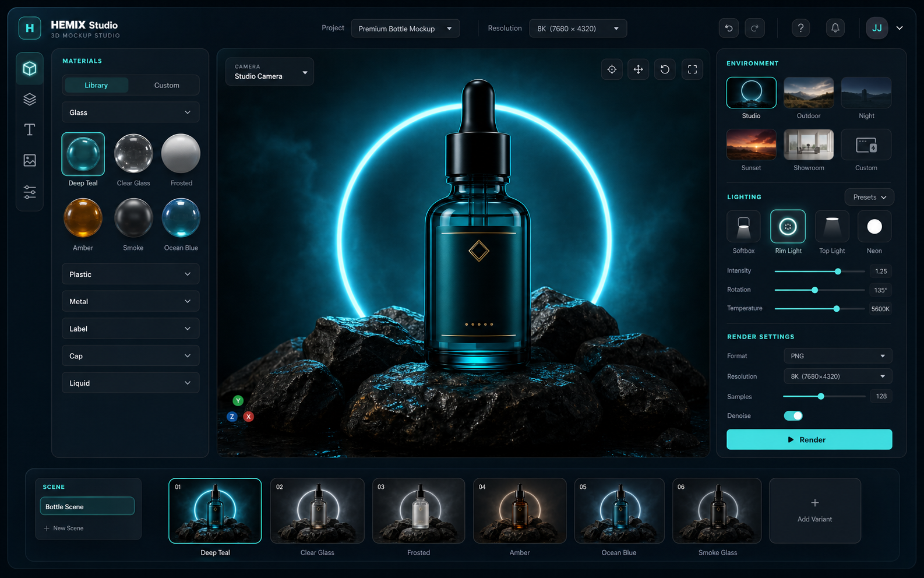Screen dimensions: 924x578
Task: Select the Top Light lighting icon
Action: pyautogui.click(x=832, y=226)
